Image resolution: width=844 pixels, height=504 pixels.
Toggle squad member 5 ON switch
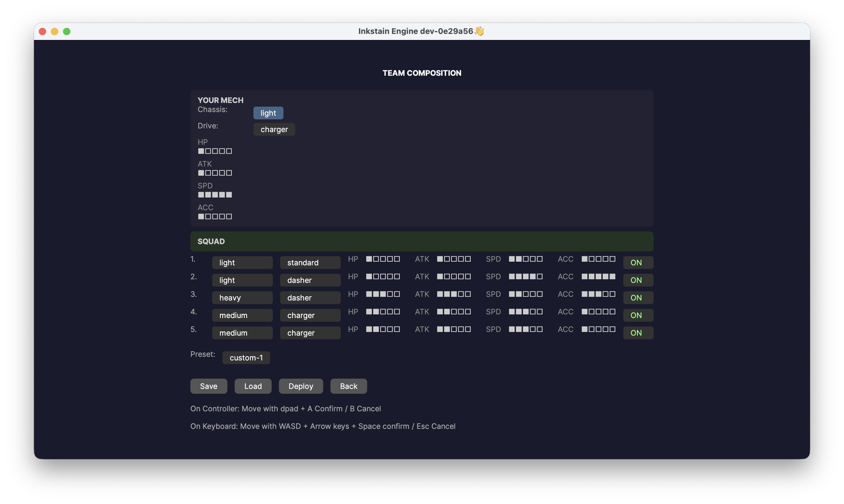[638, 333]
